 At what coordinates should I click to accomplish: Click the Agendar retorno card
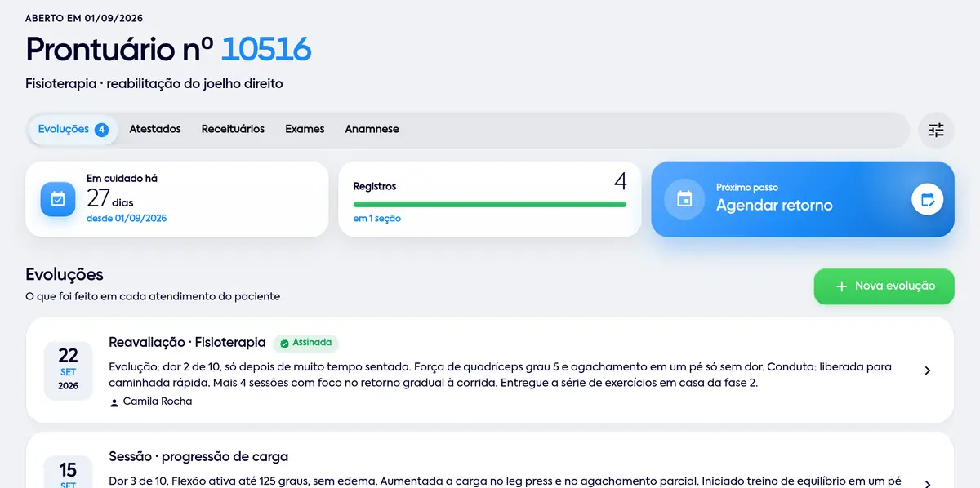point(803,199)
